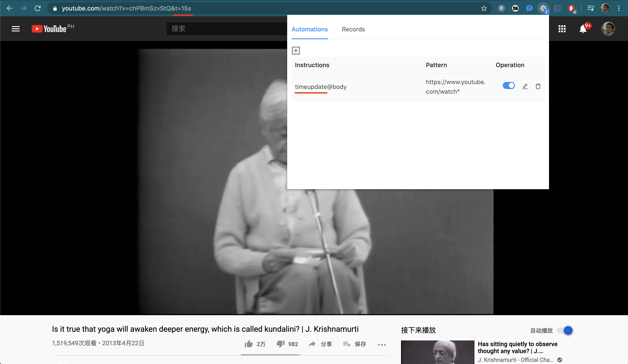
Task: Click the add automation plus icon
Action: (295, 51)
